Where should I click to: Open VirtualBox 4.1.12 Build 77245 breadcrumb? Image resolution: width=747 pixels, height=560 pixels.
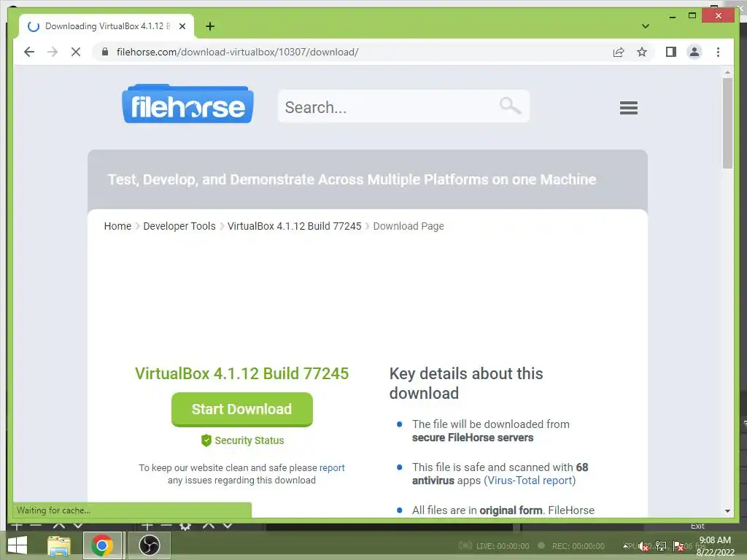[295, 226]
